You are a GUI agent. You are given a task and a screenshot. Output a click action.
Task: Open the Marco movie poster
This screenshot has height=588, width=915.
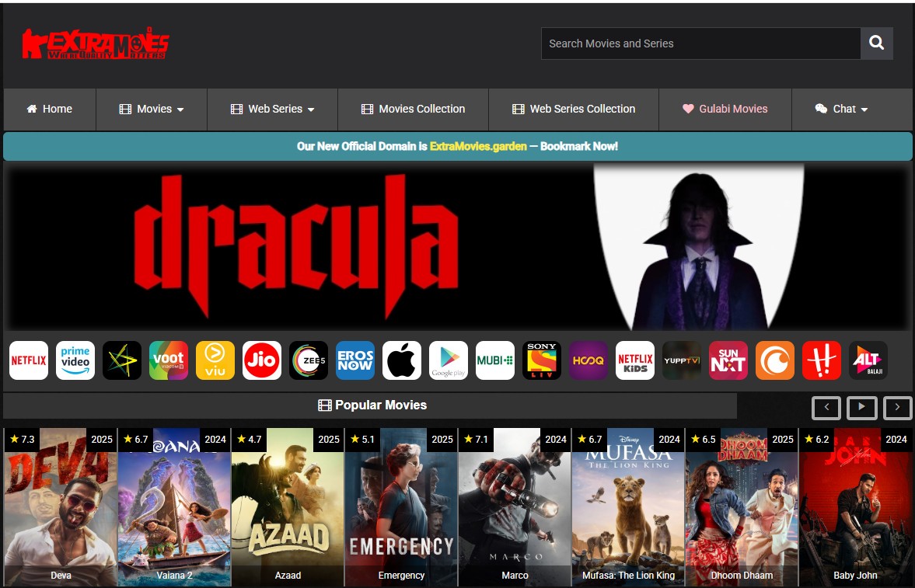click(515, 507)
